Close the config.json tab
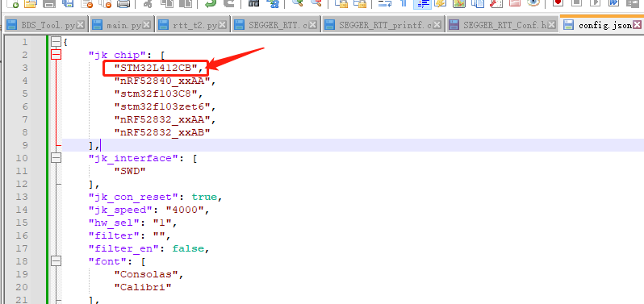This screenshot has height=304, width=644. pyautogui.click(x=637, y=25)
